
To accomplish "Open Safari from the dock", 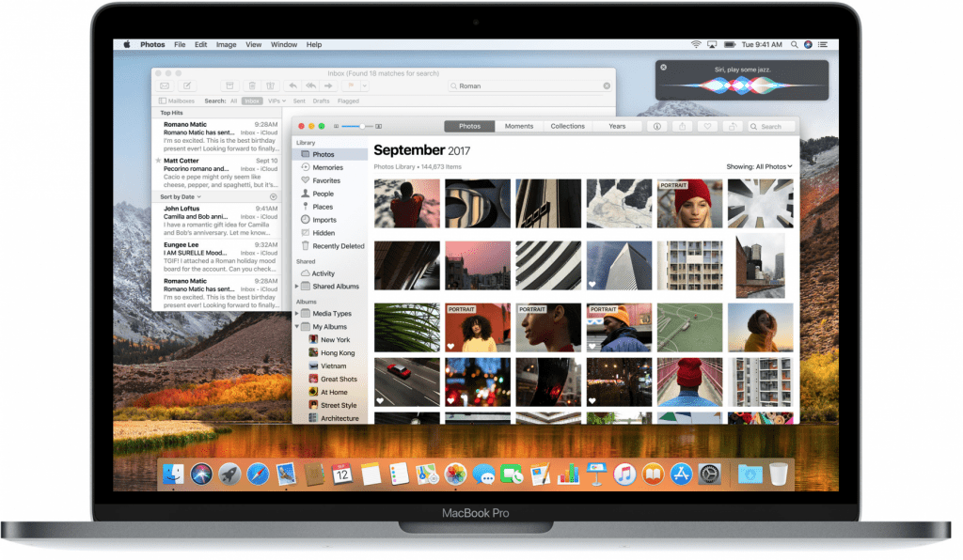I will (x=258, y=474).
